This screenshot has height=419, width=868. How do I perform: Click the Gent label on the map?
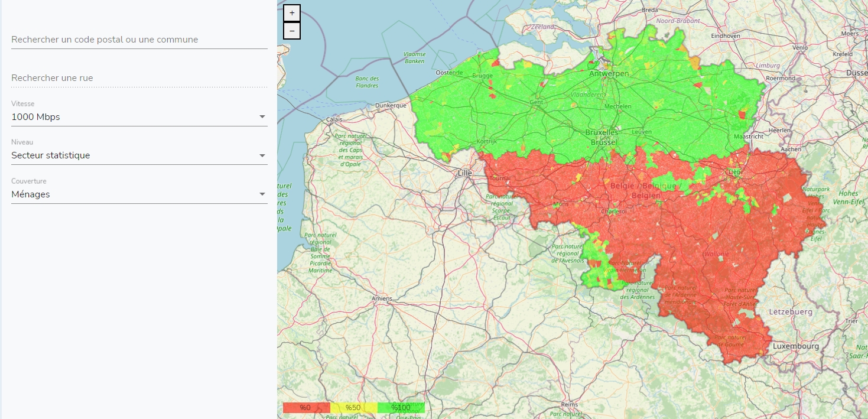[537, 102]
